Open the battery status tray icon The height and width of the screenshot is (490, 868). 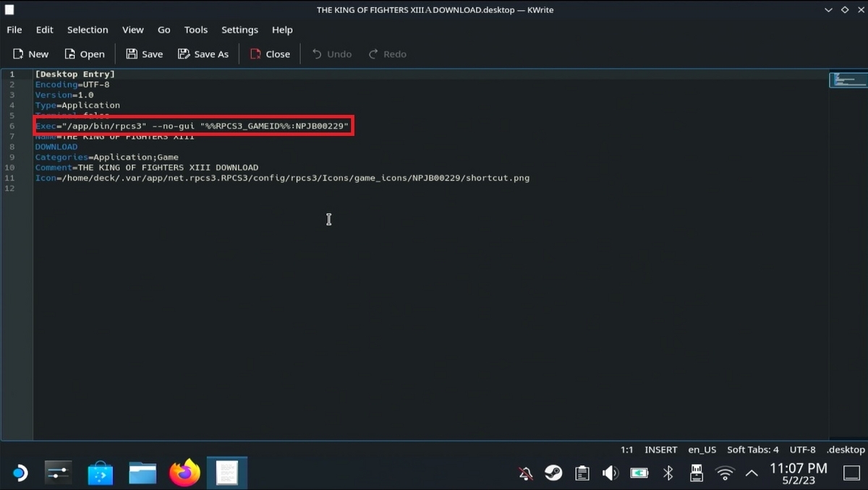tap(639, 473)
